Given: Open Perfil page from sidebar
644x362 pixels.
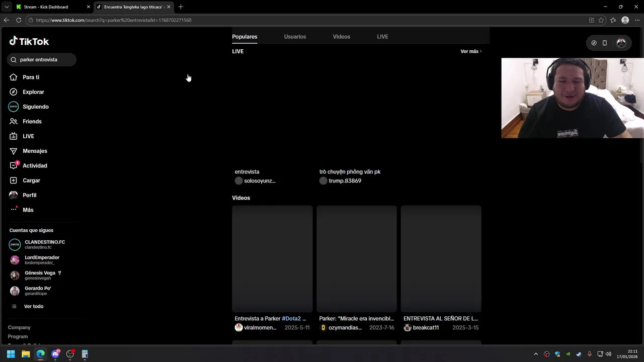Looking at the screenshot, I should (23, 195).
